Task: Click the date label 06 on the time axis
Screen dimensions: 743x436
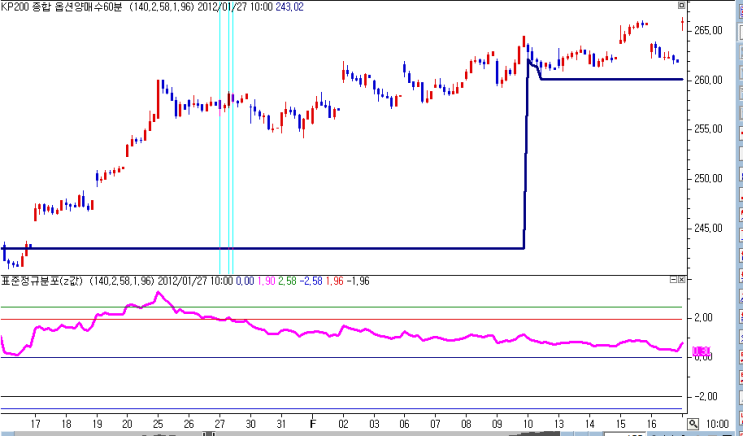Action: point(405,424)
